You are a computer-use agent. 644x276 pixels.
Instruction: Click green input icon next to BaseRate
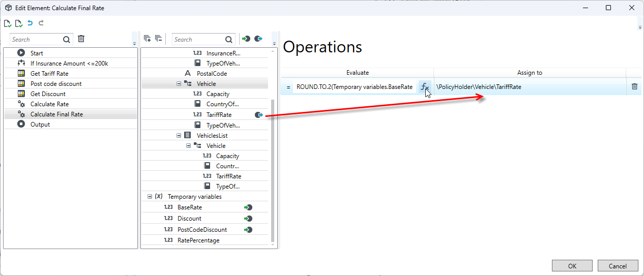(248, 207)
